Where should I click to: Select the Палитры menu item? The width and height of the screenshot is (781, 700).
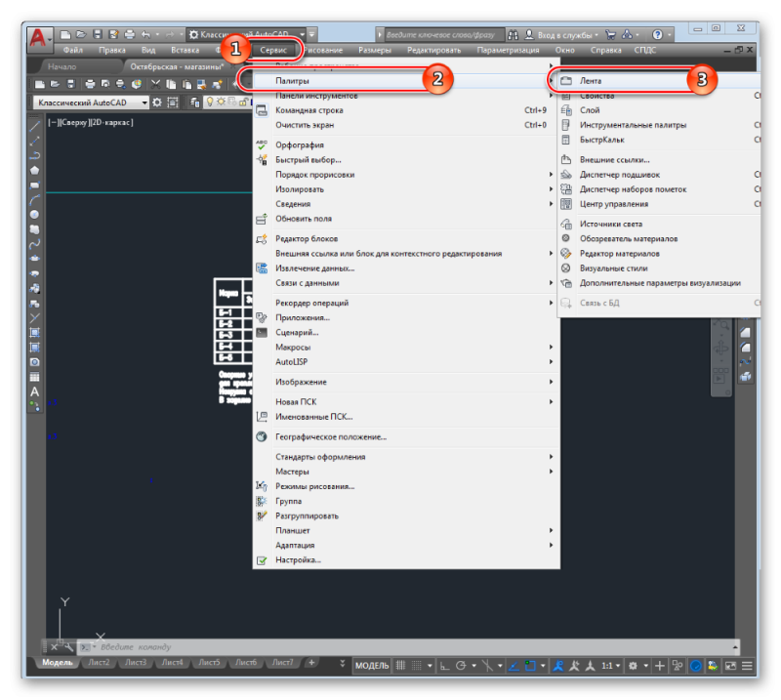(x=406, y=81)
